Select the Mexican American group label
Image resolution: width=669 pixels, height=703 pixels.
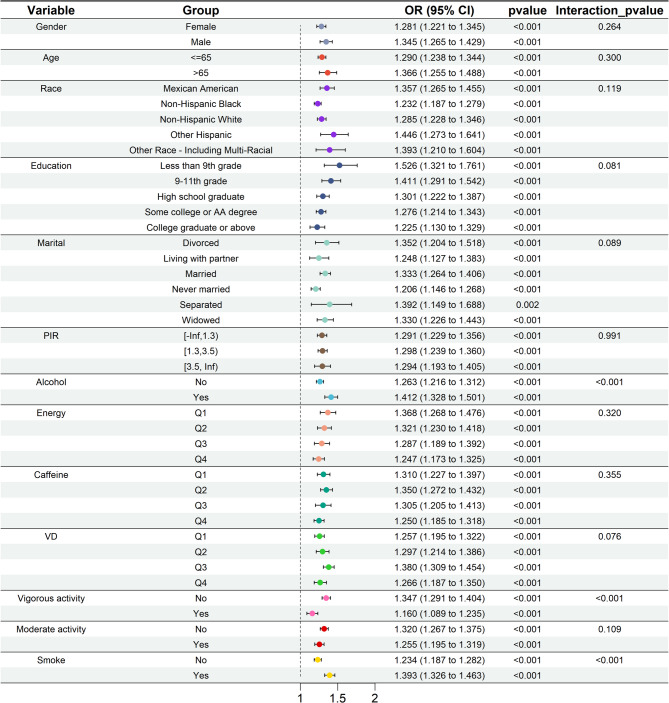point(207,88)
